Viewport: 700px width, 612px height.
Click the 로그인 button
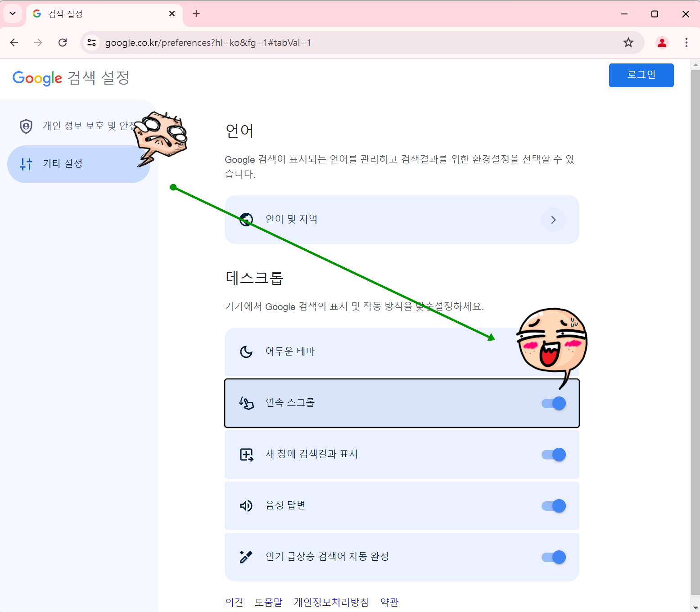641,75
